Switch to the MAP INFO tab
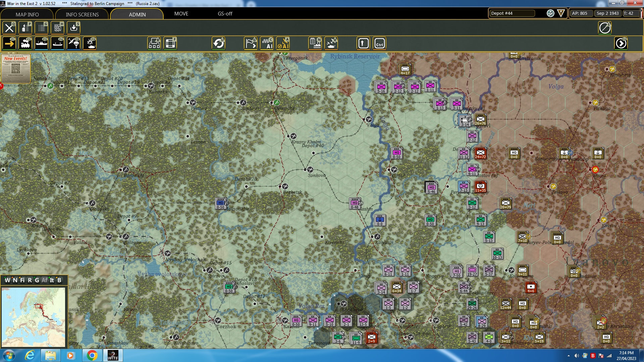The height and width of the screenshot is (362, 644). pyautogui.click(x=27, y=14)
